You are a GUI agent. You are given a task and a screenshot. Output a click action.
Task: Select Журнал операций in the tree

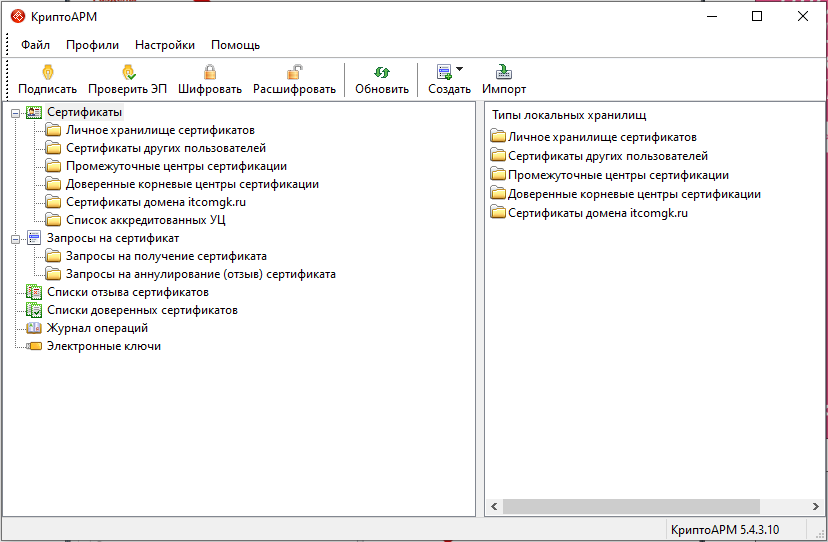click(x=97, y=328)
